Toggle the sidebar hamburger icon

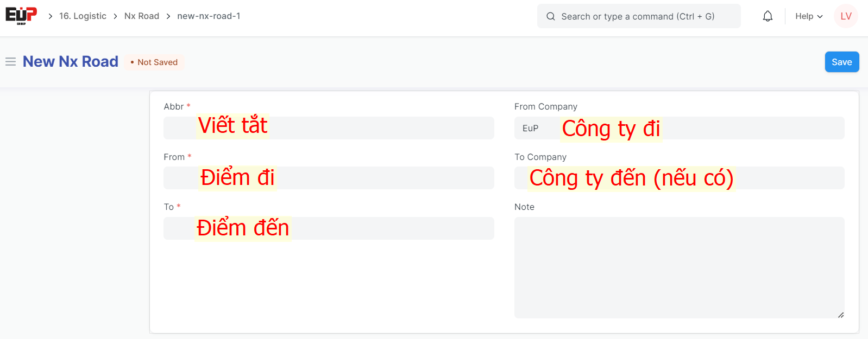tap(10, 62)
